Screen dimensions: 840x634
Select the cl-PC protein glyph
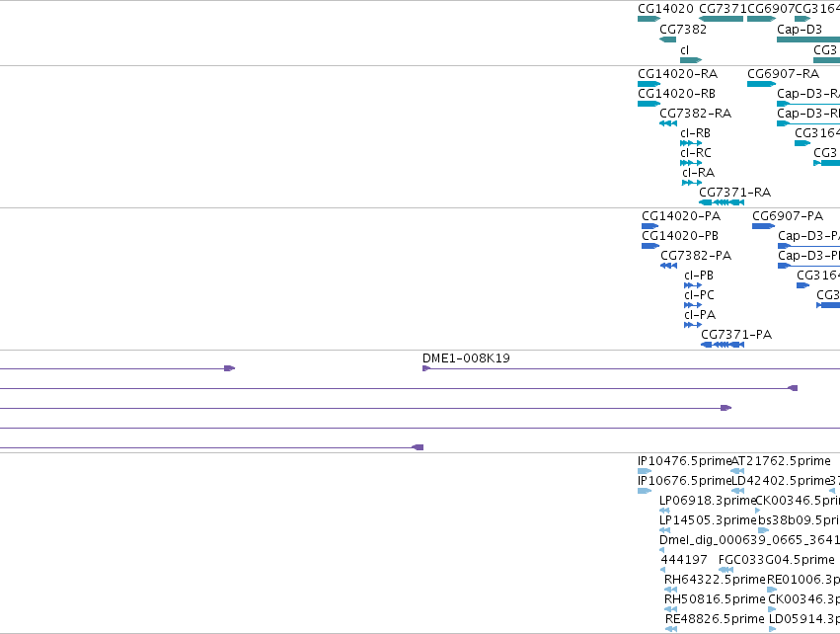tap(693, 305)
